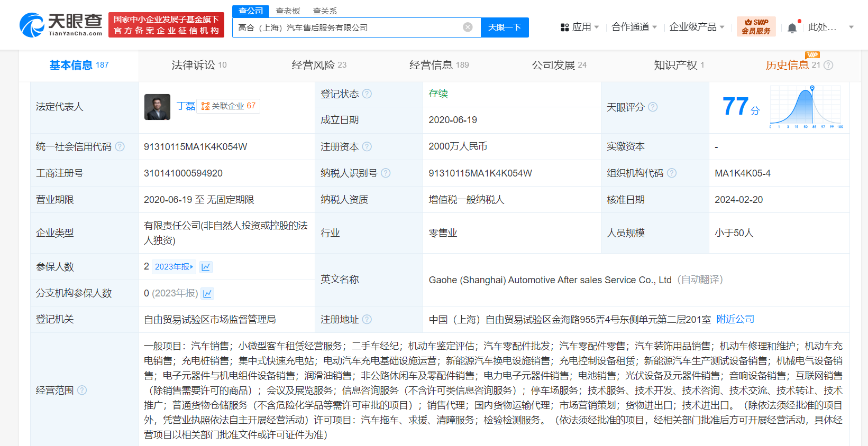Click the help icon beside 登记状态

[x=367, y=94]
